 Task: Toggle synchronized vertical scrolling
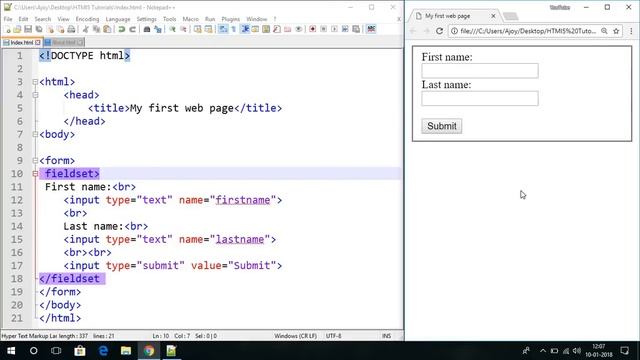coord(198,29)
